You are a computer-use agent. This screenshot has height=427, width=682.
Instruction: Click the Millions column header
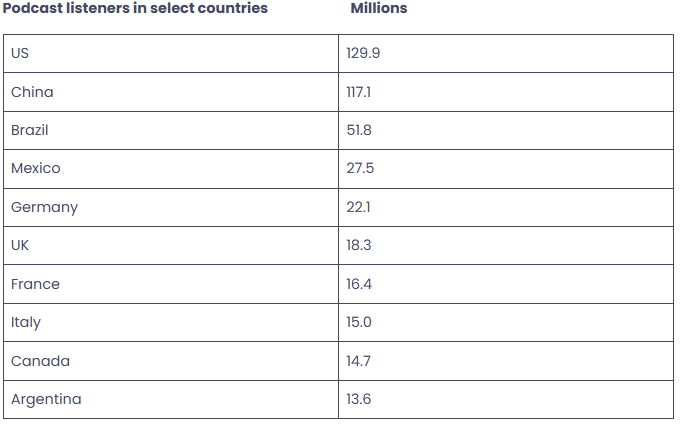tap(378, 8)
